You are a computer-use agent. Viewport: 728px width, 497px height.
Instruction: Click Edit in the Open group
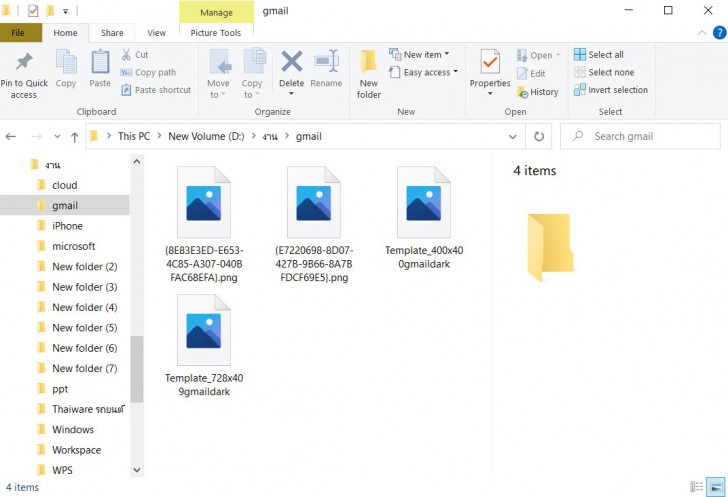(531, 73)
